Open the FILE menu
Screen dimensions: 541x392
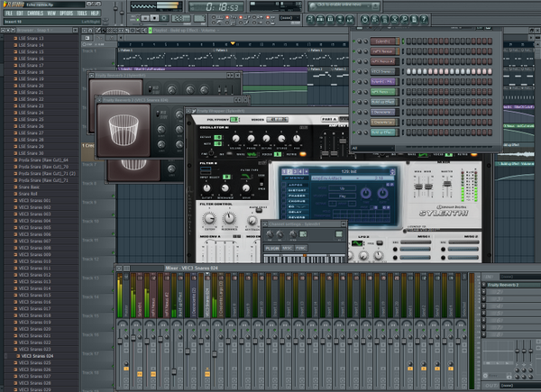(x=9, y=14)
